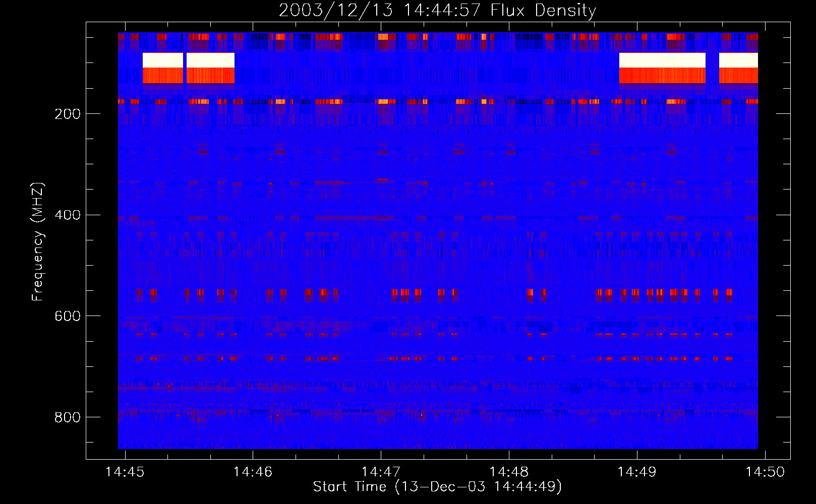Image resolution: width=816 pixels, height=504 pixels.
Task: Click the 200 frequency tick label
Action: tap(68, 114)
